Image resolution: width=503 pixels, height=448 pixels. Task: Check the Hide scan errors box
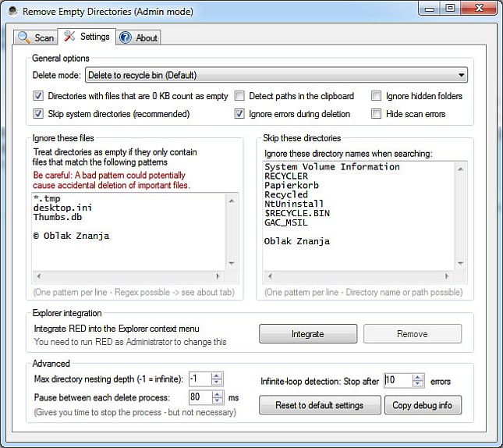coord(377,114)
